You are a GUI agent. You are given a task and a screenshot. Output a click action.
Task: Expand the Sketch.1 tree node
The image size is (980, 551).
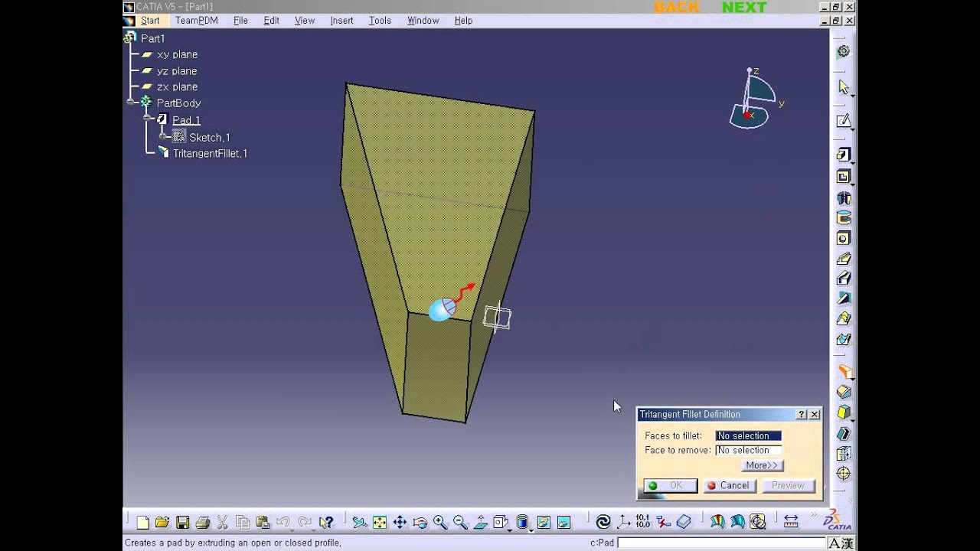point(162,137)
